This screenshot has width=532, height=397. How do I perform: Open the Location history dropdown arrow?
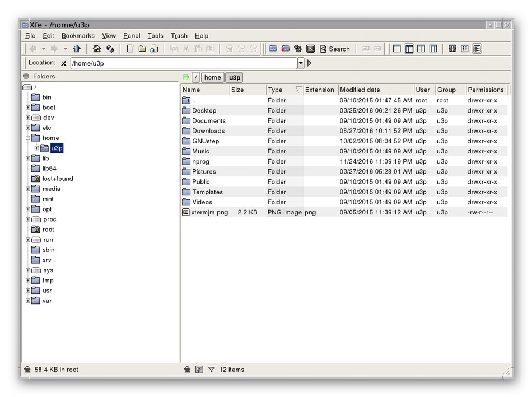(301, 63)
